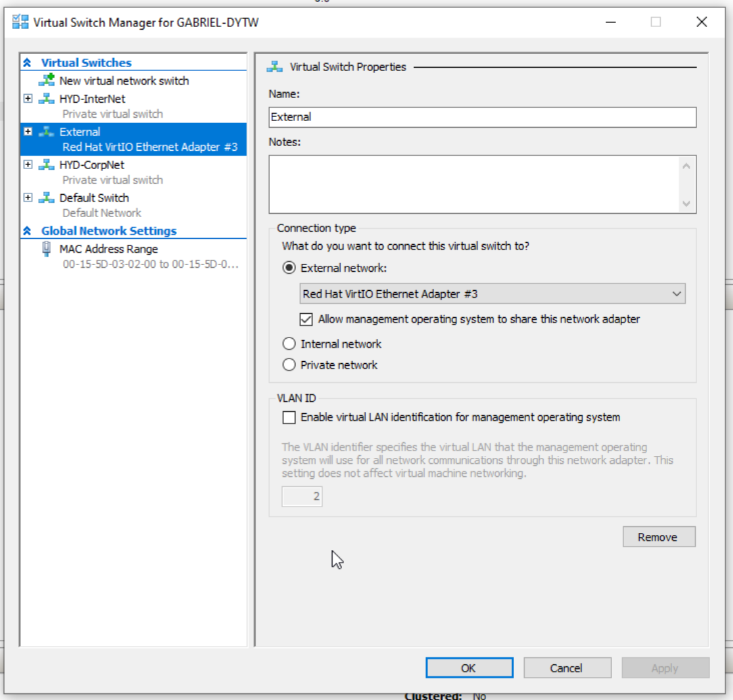Image resolution: width=733 pixels, height=700 pixels.
Task: Select New virtual network switch item
Action: [124, 80]
